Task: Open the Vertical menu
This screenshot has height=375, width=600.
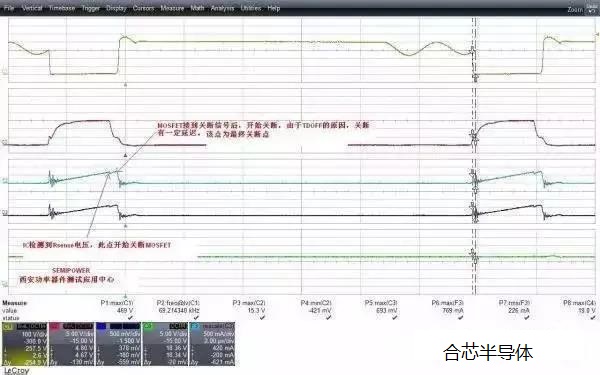Action: (32, 8)
